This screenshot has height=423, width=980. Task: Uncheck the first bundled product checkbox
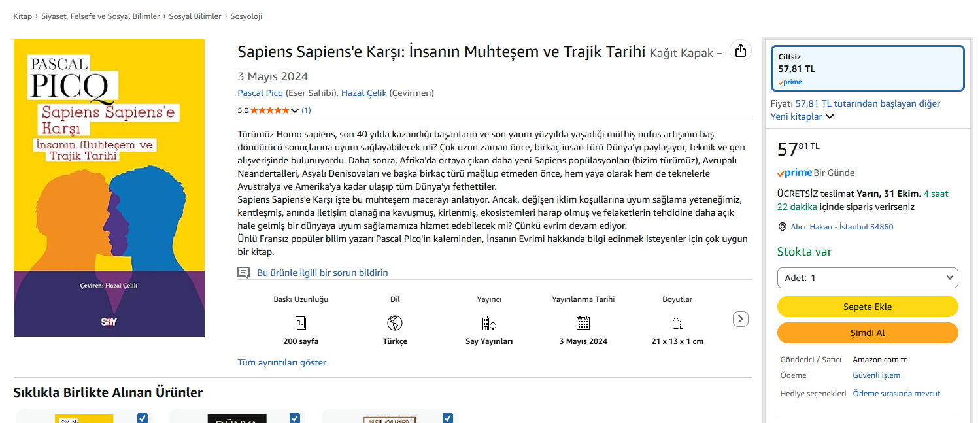click(x=143, y=418)
